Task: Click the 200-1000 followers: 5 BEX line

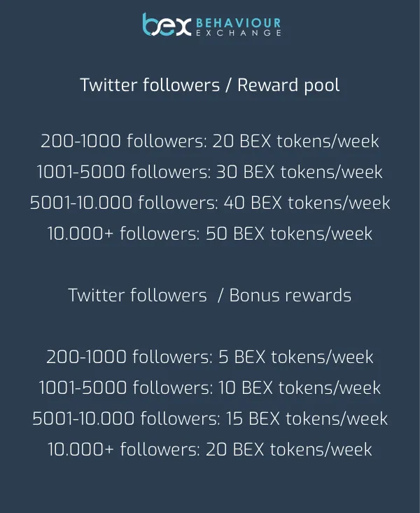Action: (210, 357)
